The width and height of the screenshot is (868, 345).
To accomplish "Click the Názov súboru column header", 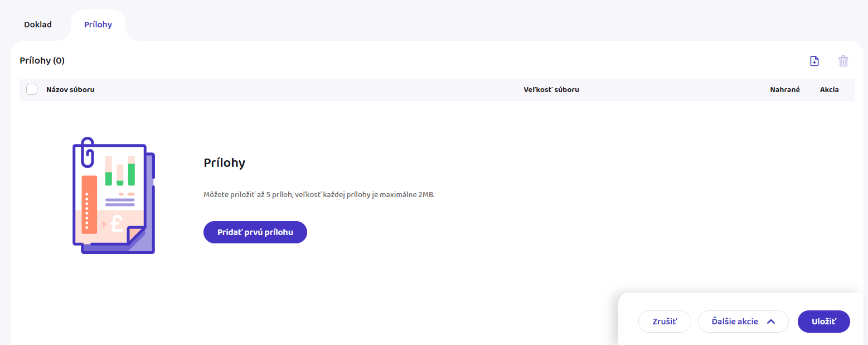I will click(70, 89).
